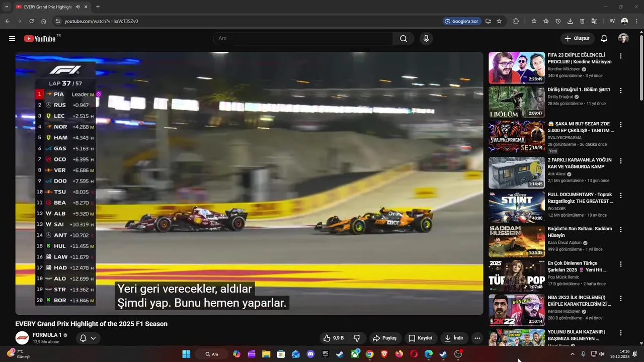Screen dimensions: 644x362
Task: Open En Çok Dinlenen Türkçe thumbnail
Action: [x=517, y=276]
